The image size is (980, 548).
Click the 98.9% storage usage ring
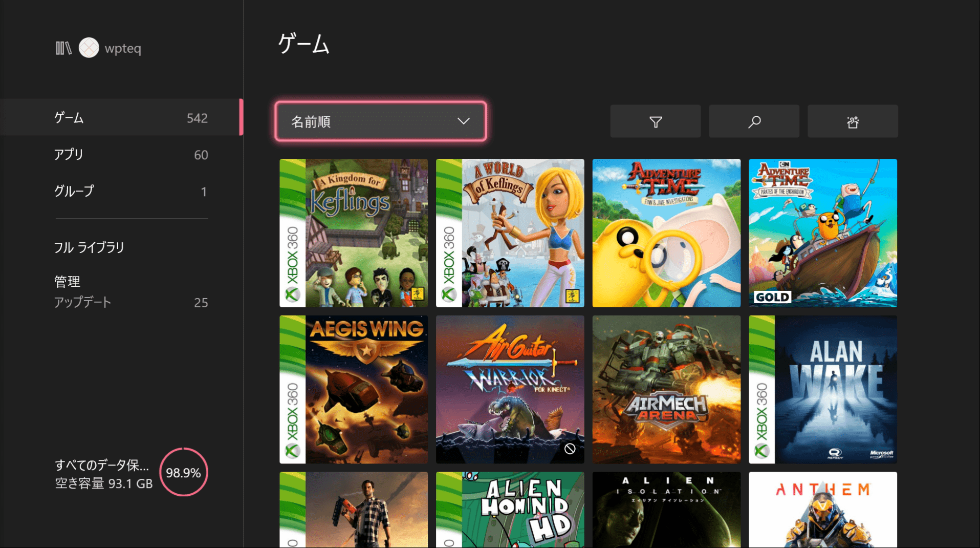183,472
